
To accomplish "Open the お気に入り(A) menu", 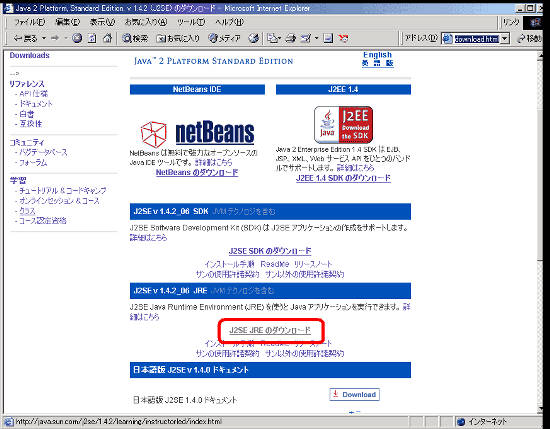I will click(x=146, y=22).
